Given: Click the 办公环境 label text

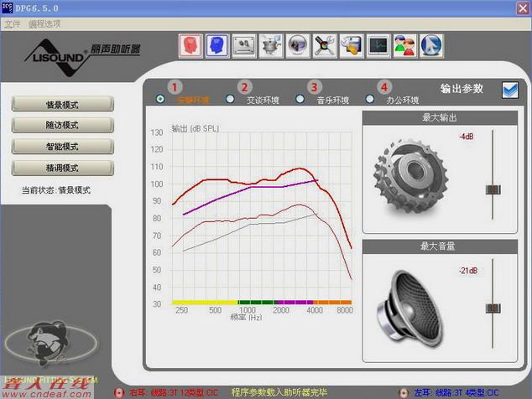Looking at the screenshot, I should click(x=403, y=100).
